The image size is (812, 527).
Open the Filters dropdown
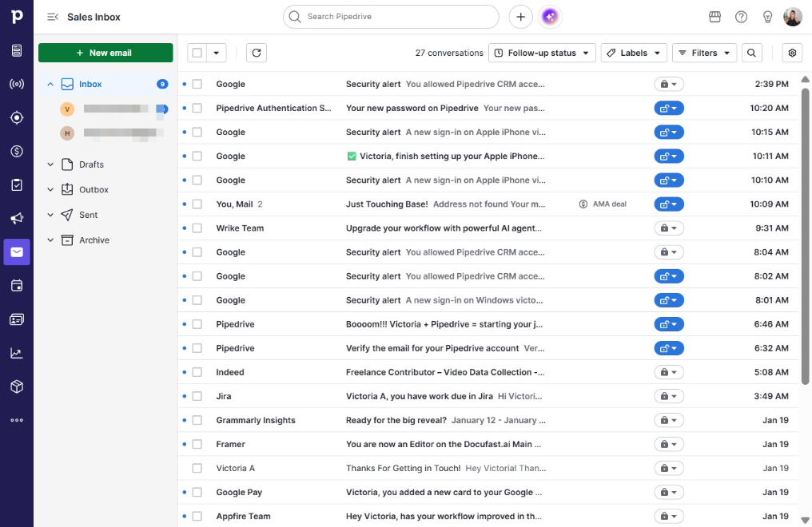tap(704, 53)
